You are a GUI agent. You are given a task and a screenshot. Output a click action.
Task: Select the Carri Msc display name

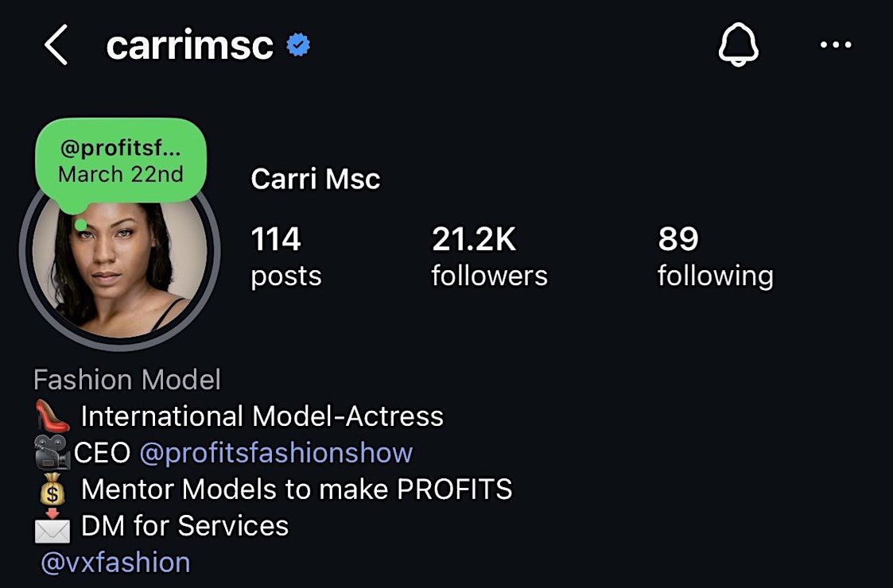click(316, 179)
